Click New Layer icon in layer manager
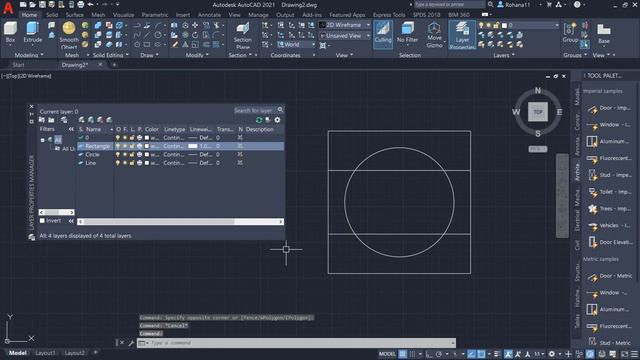 point(82,120)
